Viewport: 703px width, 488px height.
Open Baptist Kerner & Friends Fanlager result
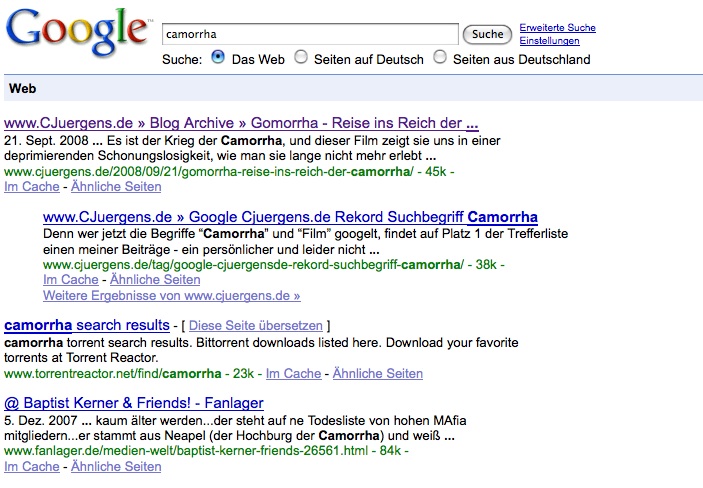(x=134, y=403)
